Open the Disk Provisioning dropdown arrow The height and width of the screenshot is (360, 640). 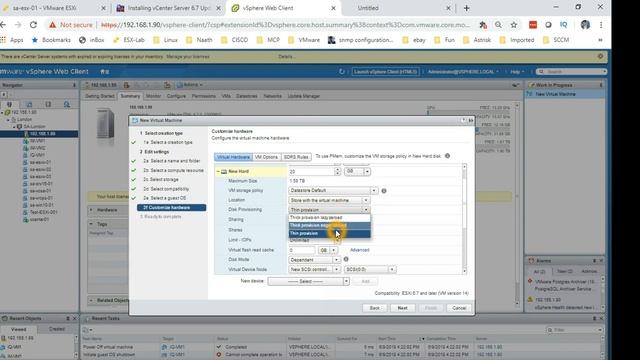(366, 210)
